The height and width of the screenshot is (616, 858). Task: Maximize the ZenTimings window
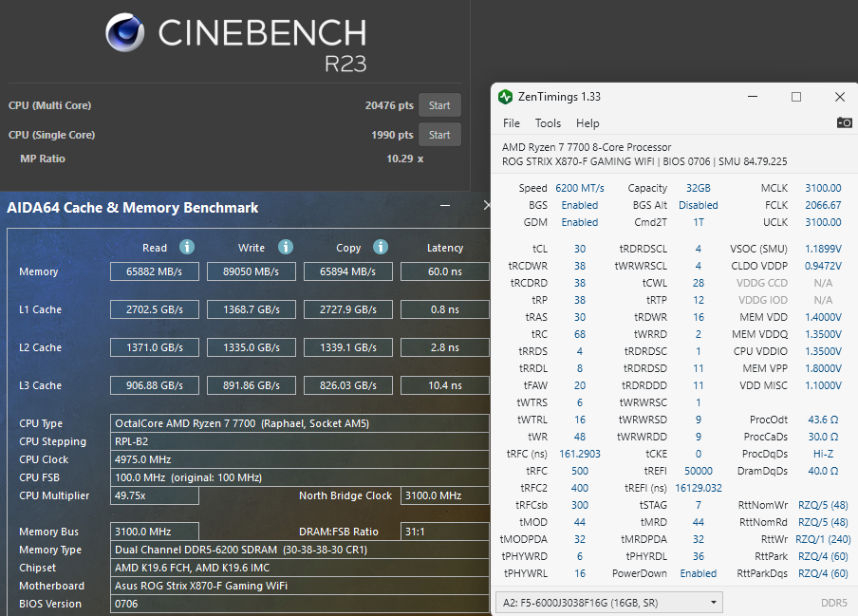pyautogui.click(x=796, y=97)
